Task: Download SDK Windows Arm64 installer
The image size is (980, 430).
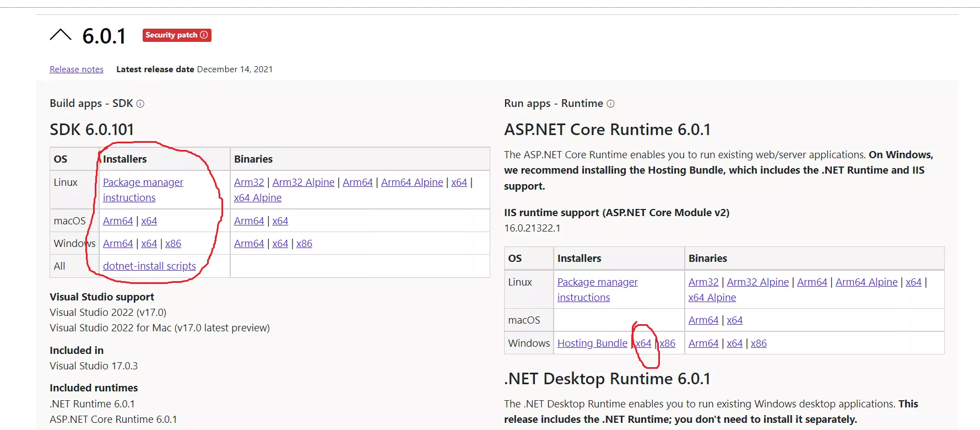Action: (118, 243)
